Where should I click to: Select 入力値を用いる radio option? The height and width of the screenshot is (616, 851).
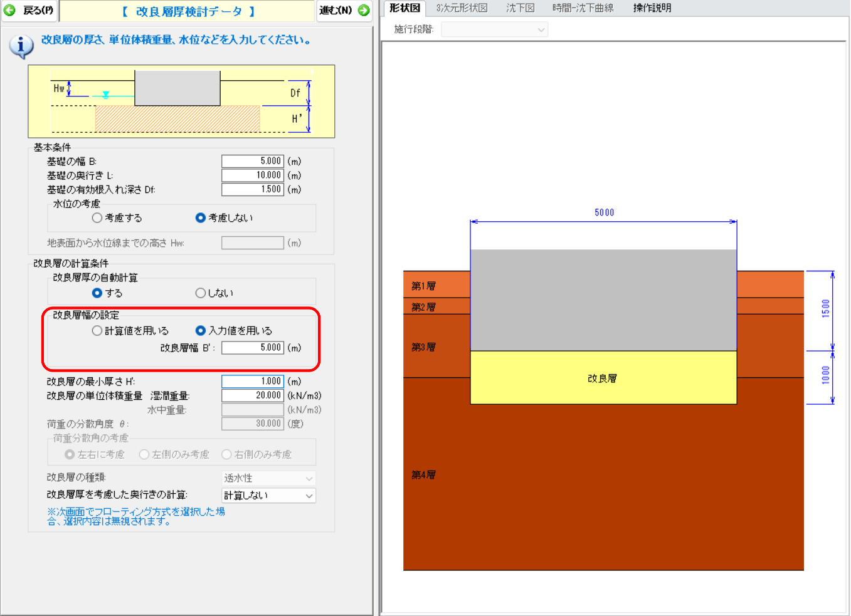pyautogui.click(x=201, y=331)
